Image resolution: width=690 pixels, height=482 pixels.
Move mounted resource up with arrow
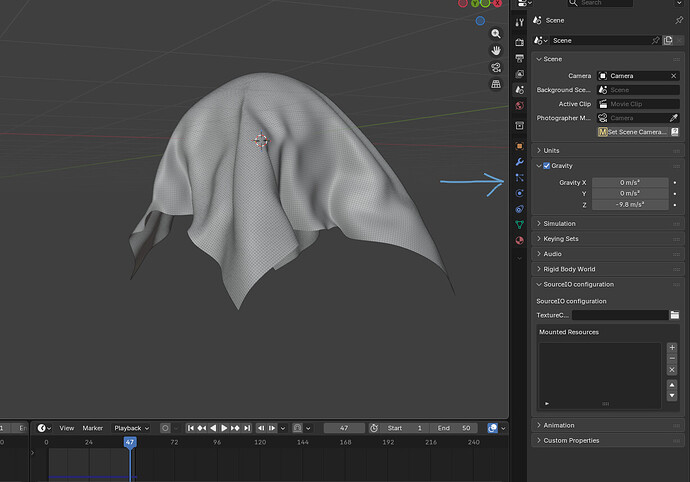[672, 385]
